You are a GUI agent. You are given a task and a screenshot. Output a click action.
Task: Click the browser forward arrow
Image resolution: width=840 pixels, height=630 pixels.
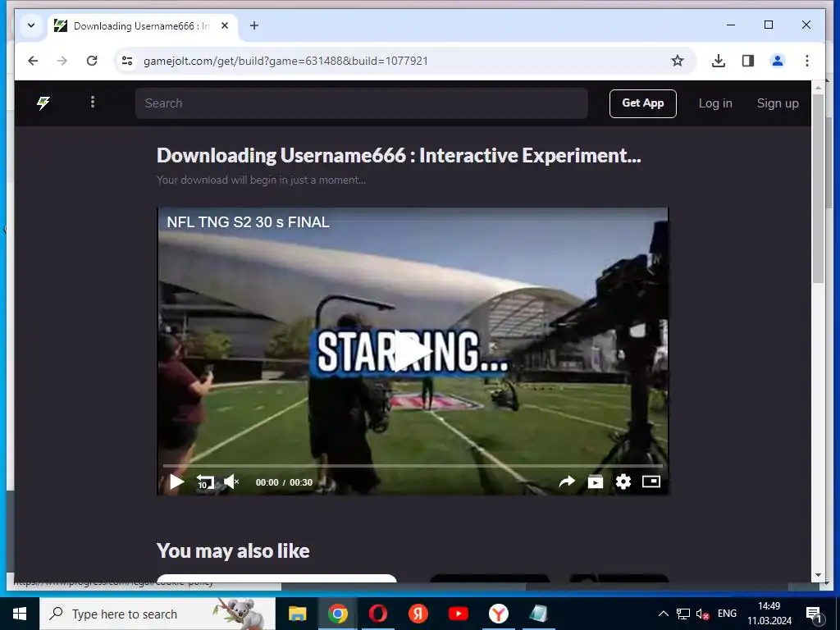click(x=62, y=61)
